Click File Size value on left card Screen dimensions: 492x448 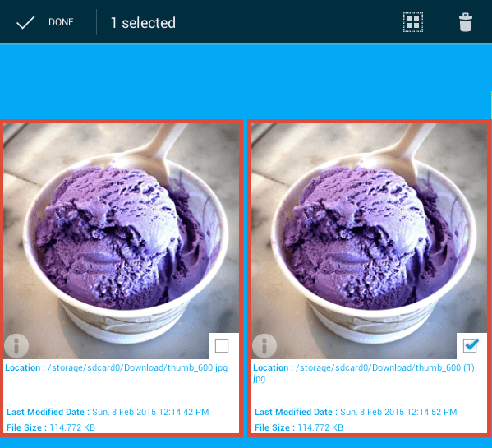72,427
